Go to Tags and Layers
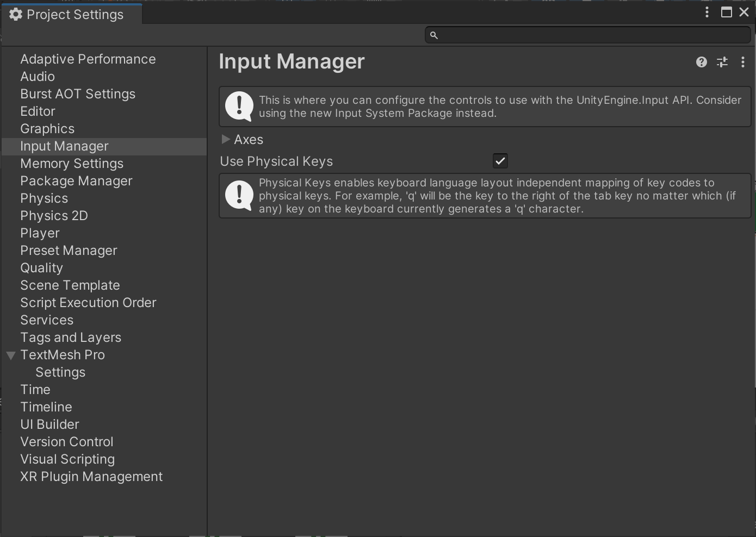The width and height of the screenshot is (756, 537). [71, 338]
